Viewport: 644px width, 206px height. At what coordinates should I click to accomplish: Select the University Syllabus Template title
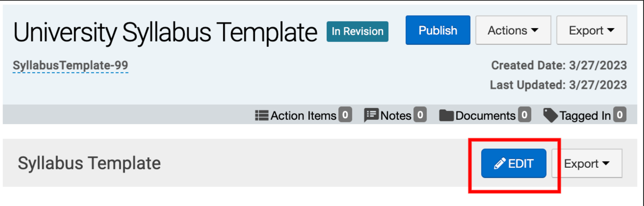165,33
